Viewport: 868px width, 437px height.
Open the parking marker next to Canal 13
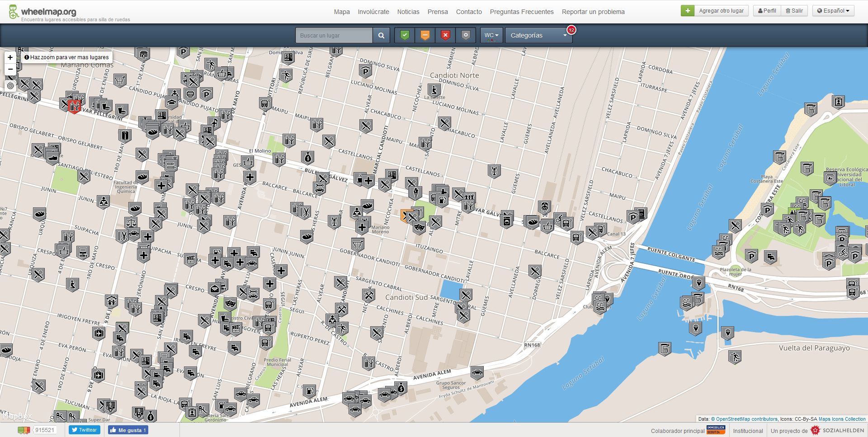click(633, 217)
